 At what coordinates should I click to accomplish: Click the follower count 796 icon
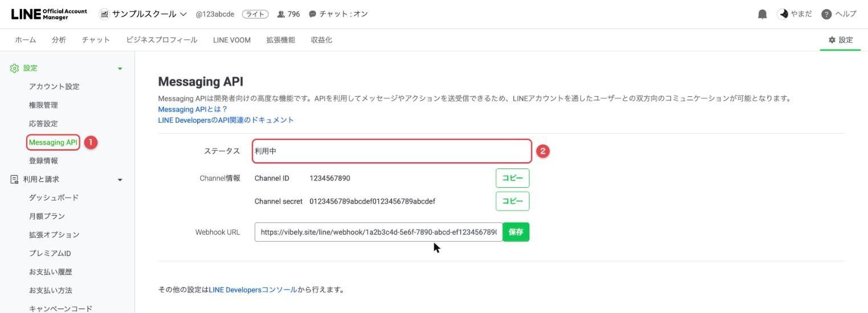[280, 14]
